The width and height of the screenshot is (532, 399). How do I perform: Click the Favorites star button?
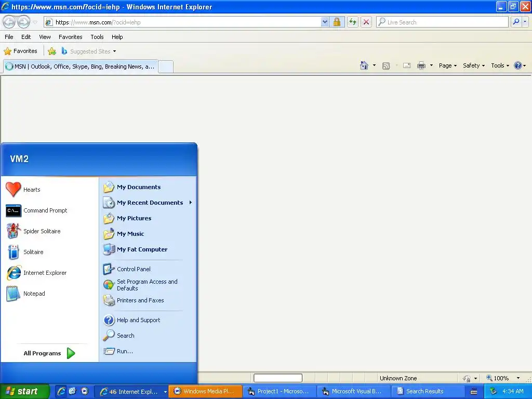point(20,51)
